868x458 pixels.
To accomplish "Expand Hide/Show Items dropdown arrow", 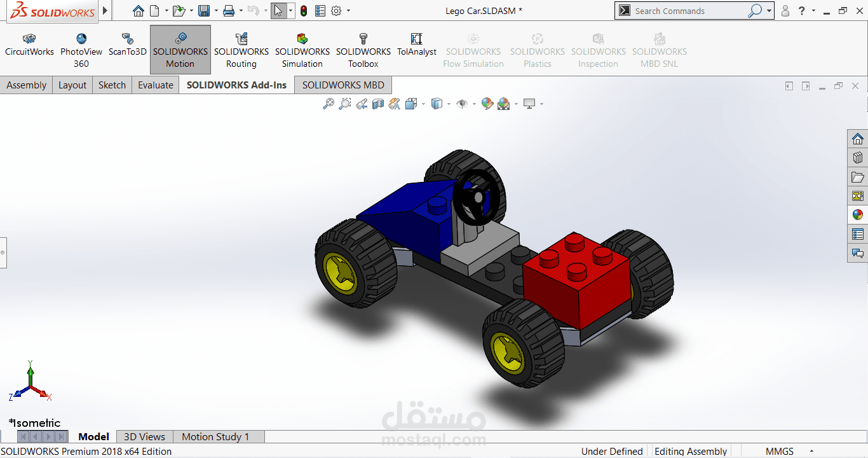I will click(474, 104).
